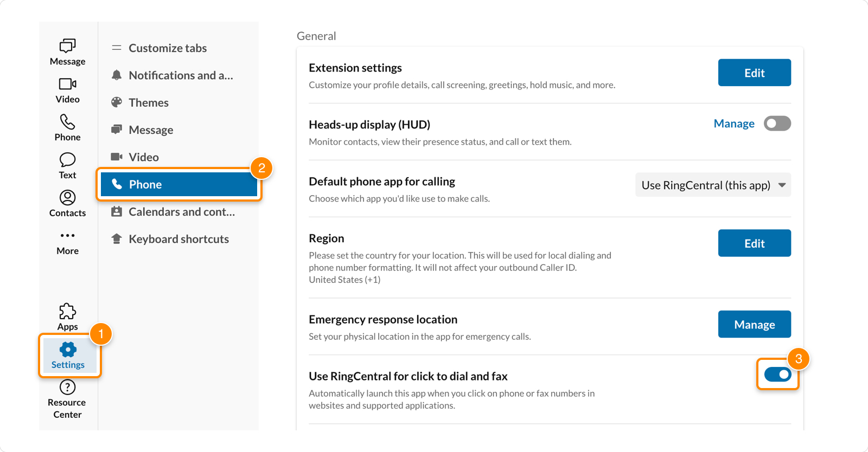This screenshot has width=868, height=452.
Task: Open the Text messaging icon
Action: click(x=67, y=160)
